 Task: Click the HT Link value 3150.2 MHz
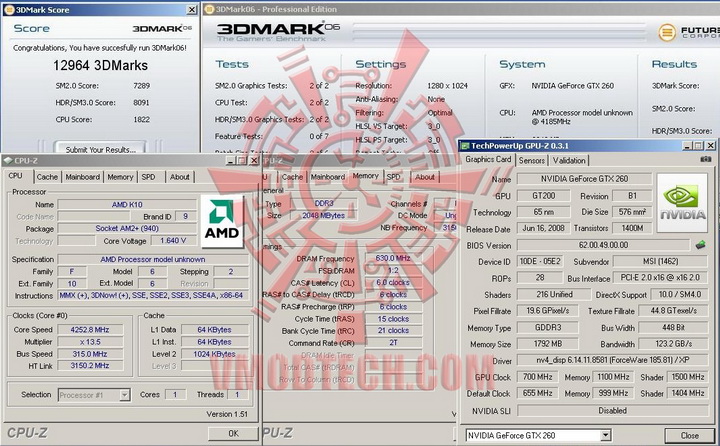90,366
